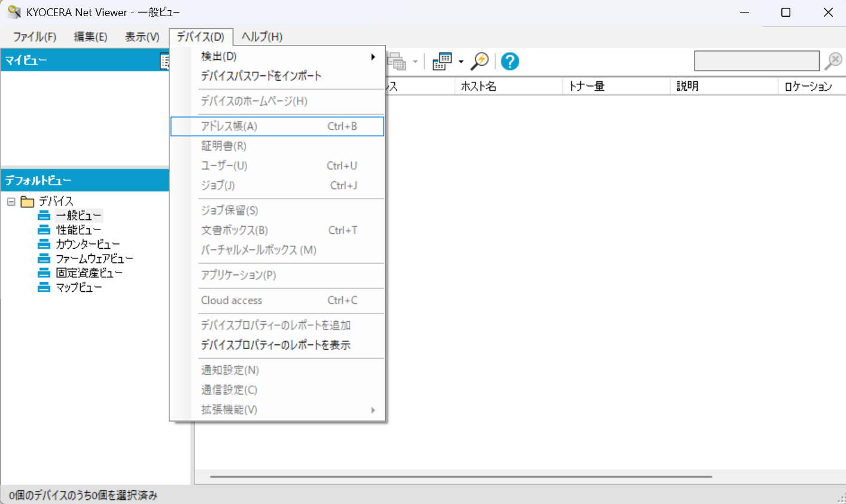Choose アプリケーション(P) menu item
The image size is (846, 504).
(278, 275)
